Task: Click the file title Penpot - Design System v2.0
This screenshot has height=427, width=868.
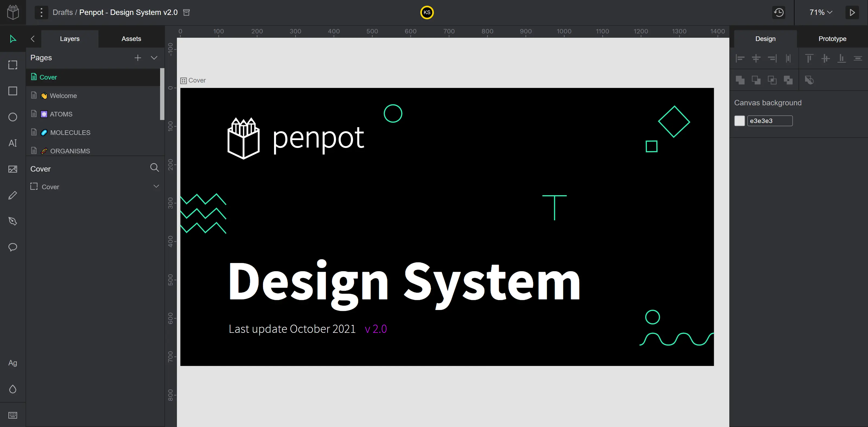Action: (128, 12)
